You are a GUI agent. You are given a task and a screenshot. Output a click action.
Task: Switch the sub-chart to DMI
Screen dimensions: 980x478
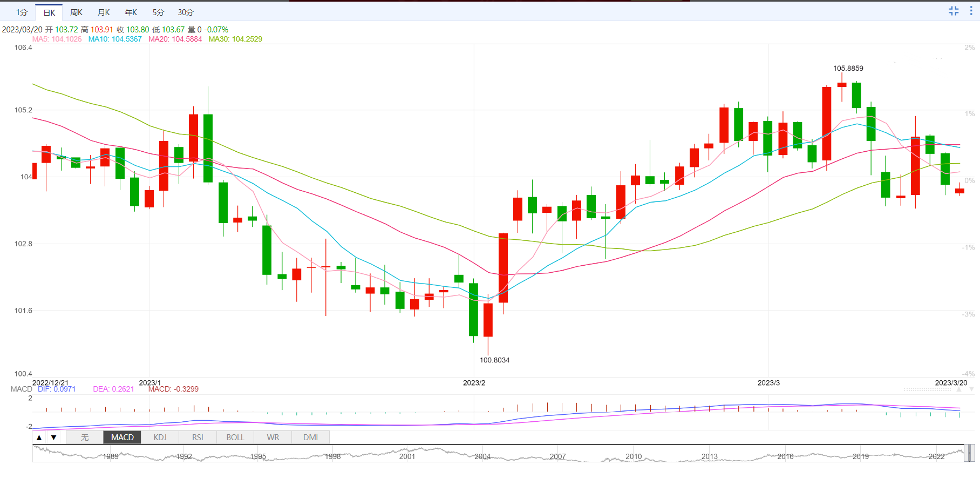click(x=310, y=437)
